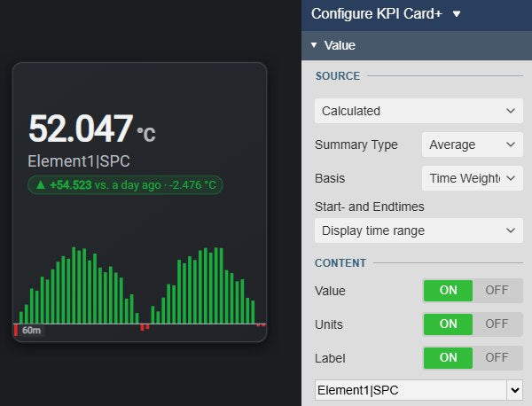Click the Configure KPI Card+ title

point(377,14)
